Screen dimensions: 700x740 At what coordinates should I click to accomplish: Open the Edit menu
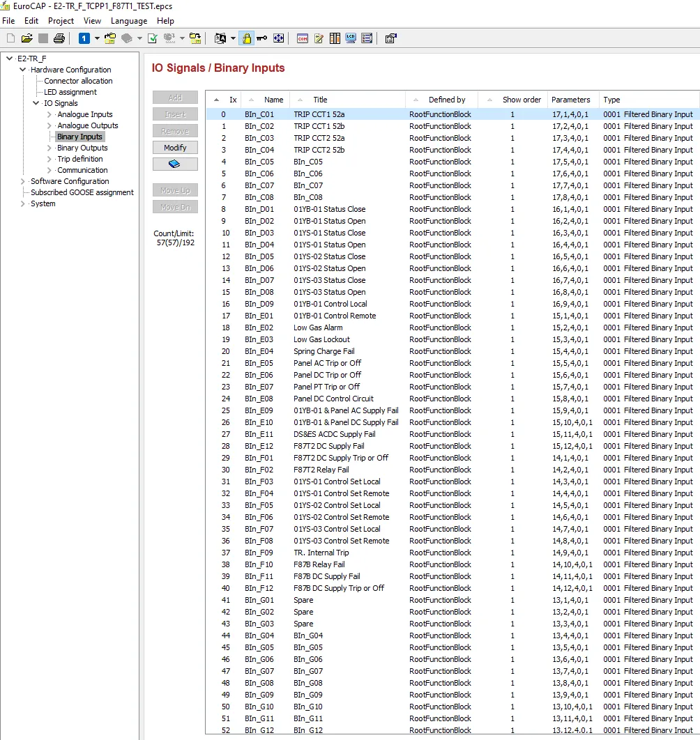[31, 21]
